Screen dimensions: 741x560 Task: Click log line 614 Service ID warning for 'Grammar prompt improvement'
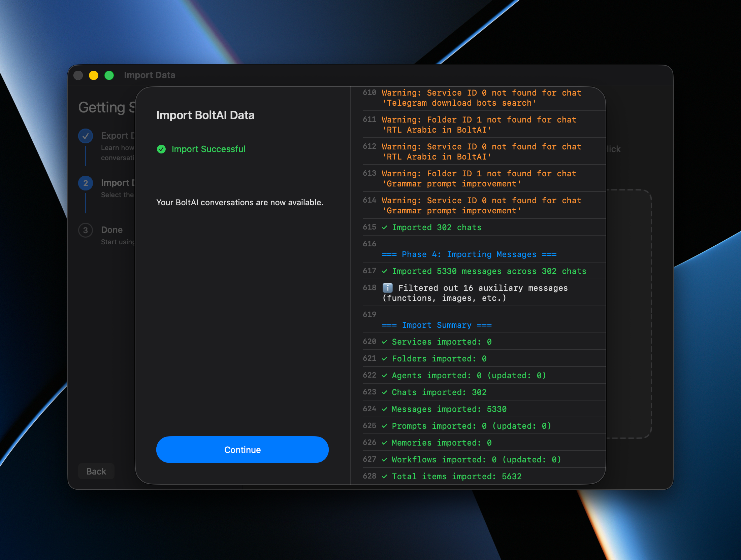coord(482,206)
